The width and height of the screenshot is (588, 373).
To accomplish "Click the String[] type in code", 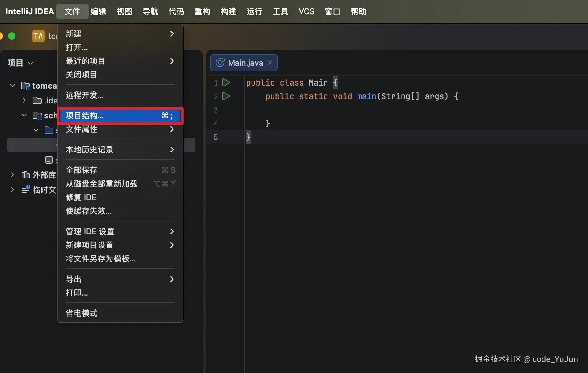I will [x=400, y=96].
